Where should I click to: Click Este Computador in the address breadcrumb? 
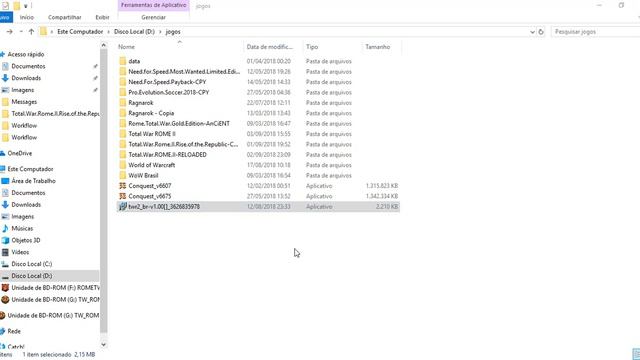(80, 32)
